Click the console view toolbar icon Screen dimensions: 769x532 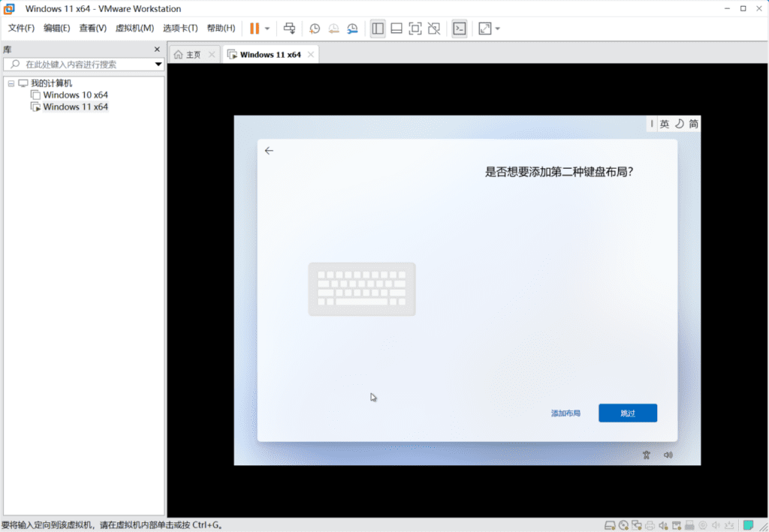click(x=459, y=29)
